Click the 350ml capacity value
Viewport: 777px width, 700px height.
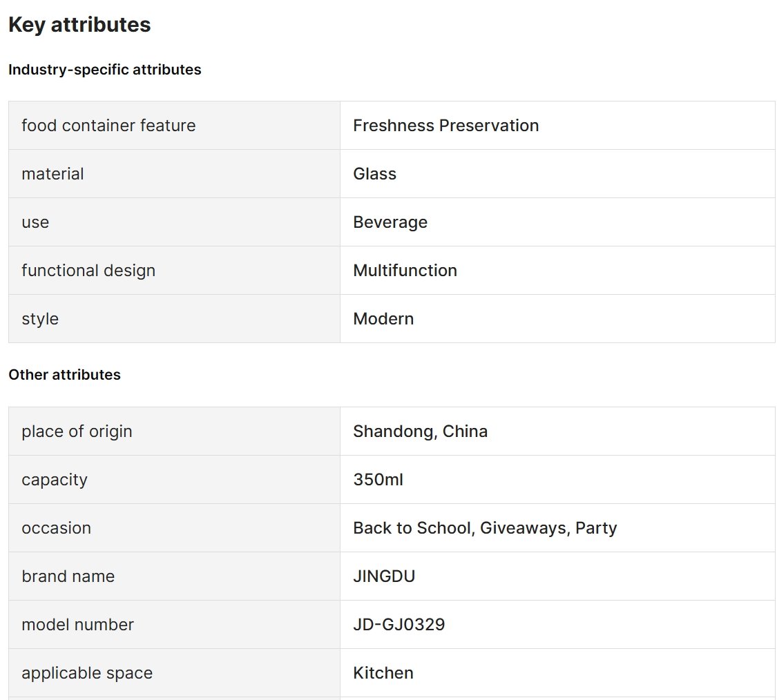coord(378,480)
